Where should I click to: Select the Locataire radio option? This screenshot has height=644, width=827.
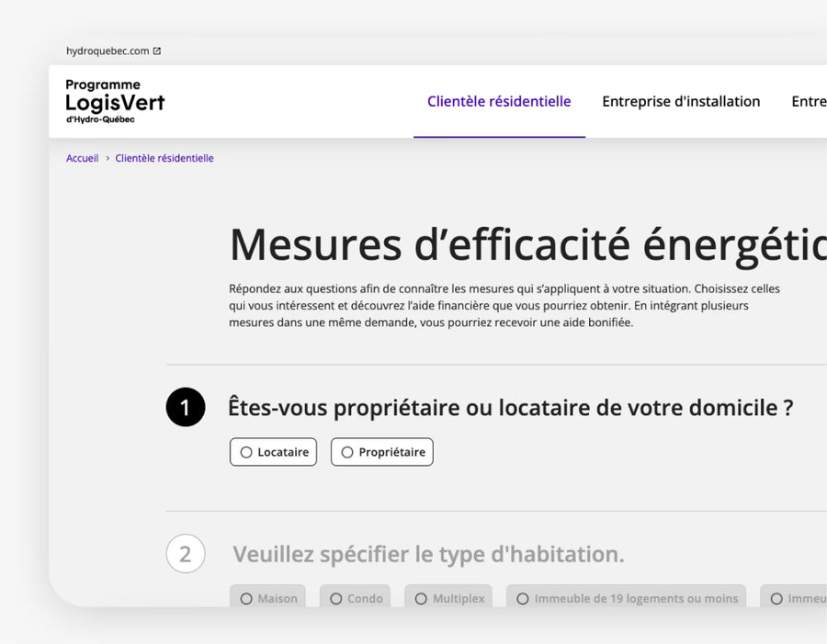tap(273, 452)
